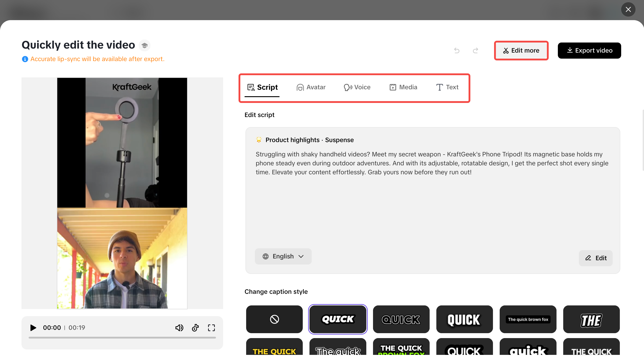This screenshot has height=358, width=644.
Task: Pick 'The quick brown fox' caption style
Action: 528,319
